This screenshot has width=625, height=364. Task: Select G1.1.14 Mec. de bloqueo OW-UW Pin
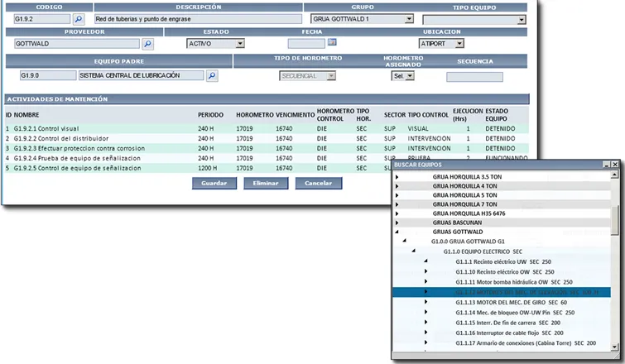click(515, 313)
